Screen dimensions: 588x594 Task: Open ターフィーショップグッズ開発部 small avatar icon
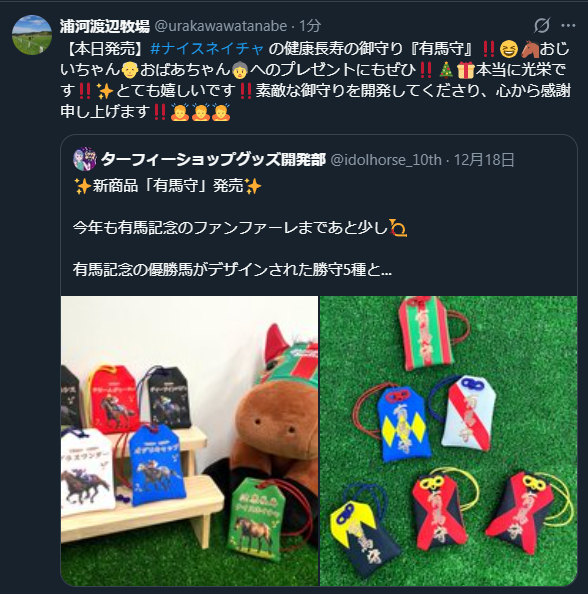coord(85,159)
